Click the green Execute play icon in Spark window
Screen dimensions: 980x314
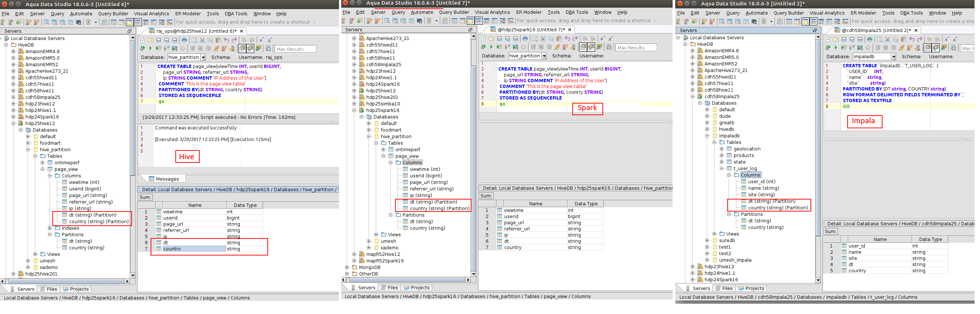[491, 47]
